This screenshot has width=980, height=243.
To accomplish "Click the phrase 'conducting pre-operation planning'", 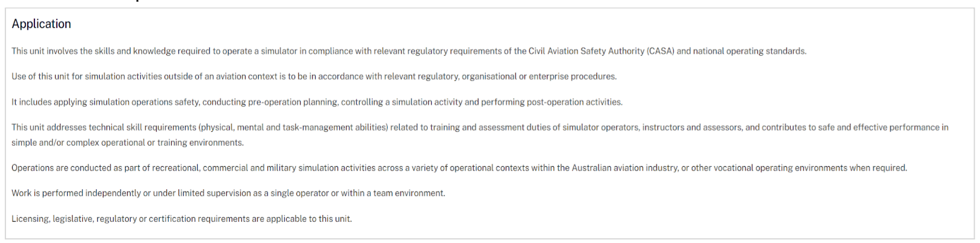I will pyautogui.click(x=270, y=102).
